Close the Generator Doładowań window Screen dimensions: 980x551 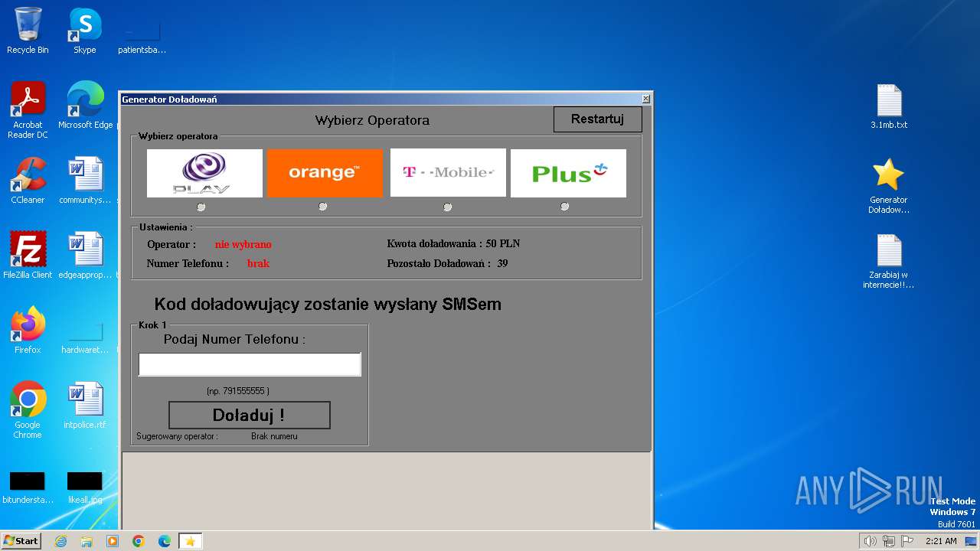(645, 99)
